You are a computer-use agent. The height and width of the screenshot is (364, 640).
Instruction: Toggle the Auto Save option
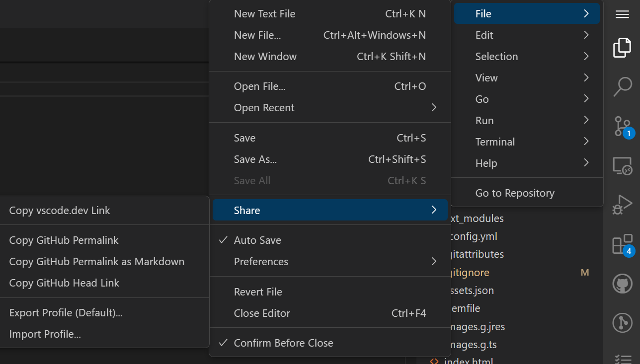click(x=330, y=240)
